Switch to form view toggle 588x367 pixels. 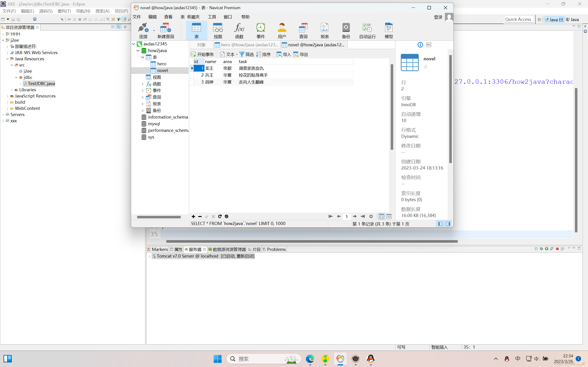point(389,216)
